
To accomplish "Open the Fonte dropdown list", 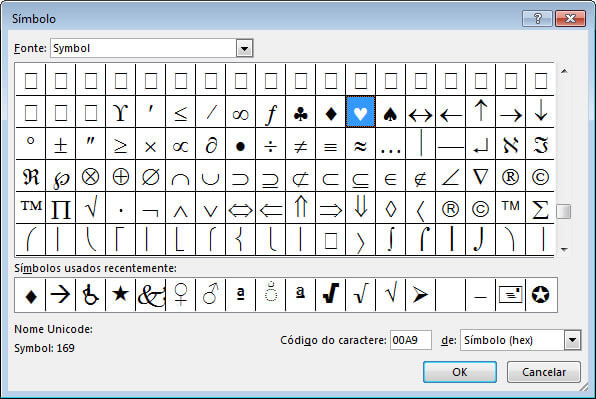I will (244, 48).
